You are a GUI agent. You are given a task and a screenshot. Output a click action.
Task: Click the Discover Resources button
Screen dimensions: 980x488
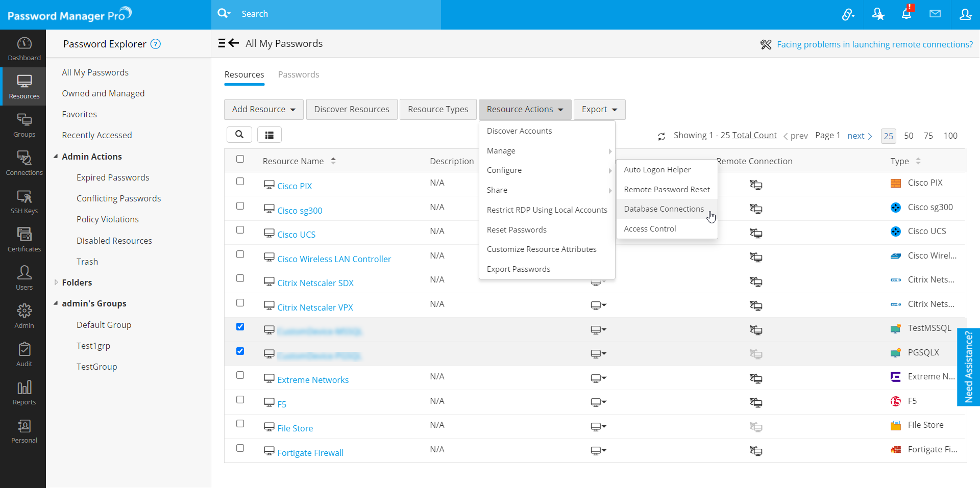tap(351, 110)
